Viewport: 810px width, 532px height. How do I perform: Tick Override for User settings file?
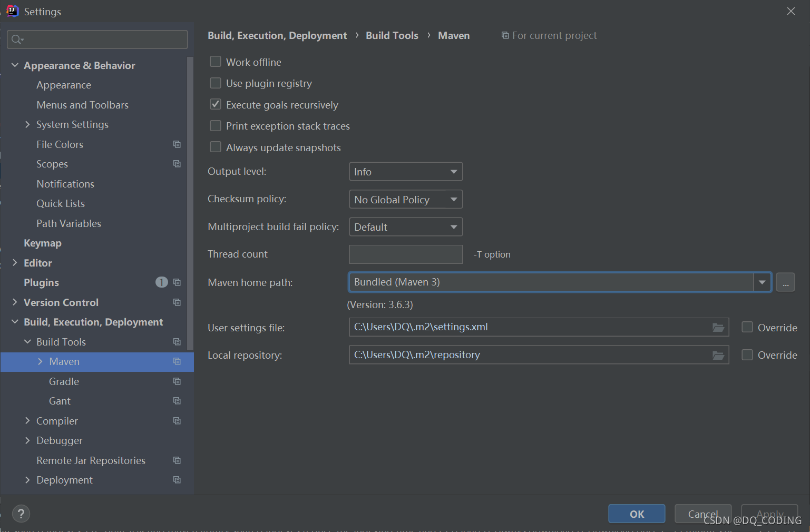click(747, 327)
